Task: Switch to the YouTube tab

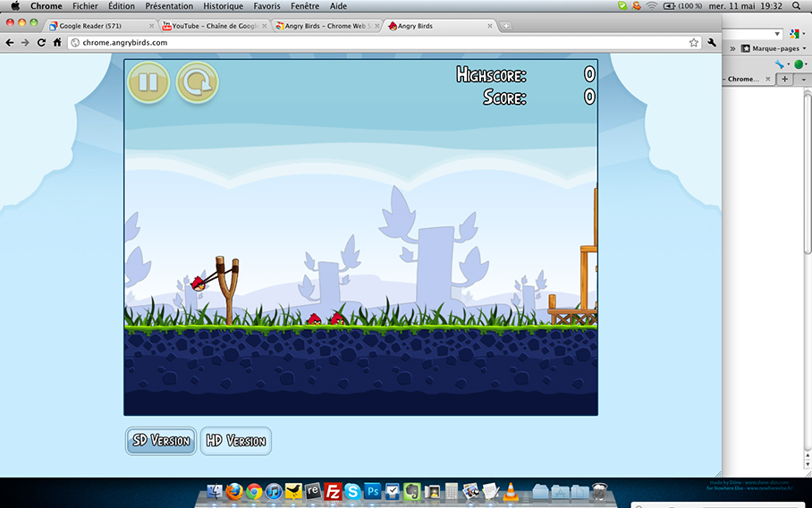Action: coord(211,26)
